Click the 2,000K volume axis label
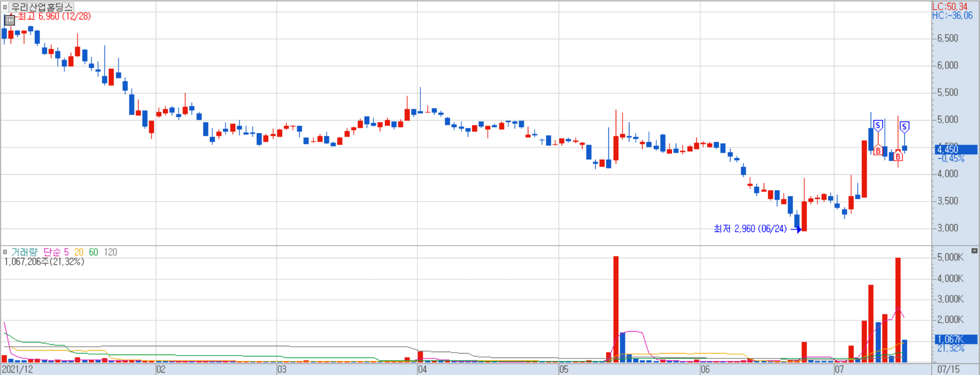The image size is (980, 375). coord(950,319)
